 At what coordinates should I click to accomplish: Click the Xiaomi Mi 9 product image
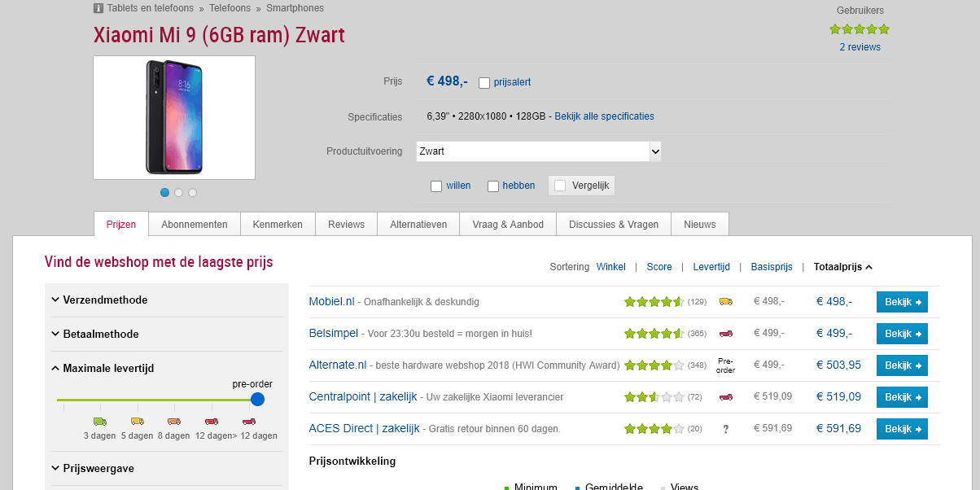coord(174,117)
